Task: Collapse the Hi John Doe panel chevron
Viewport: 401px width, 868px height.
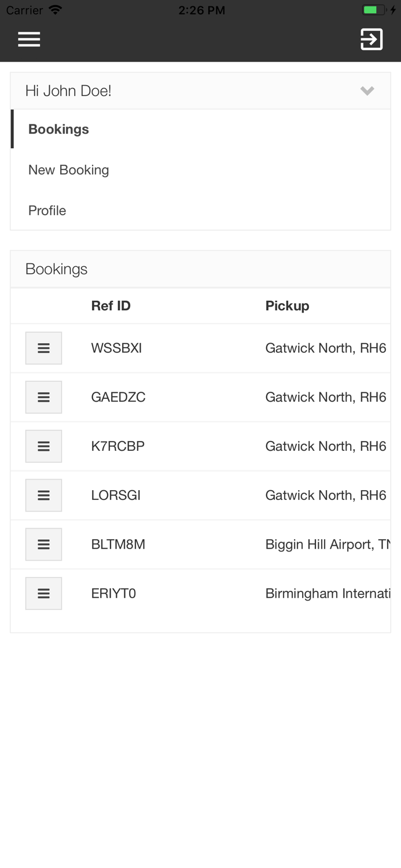Action: coord(367,91)
